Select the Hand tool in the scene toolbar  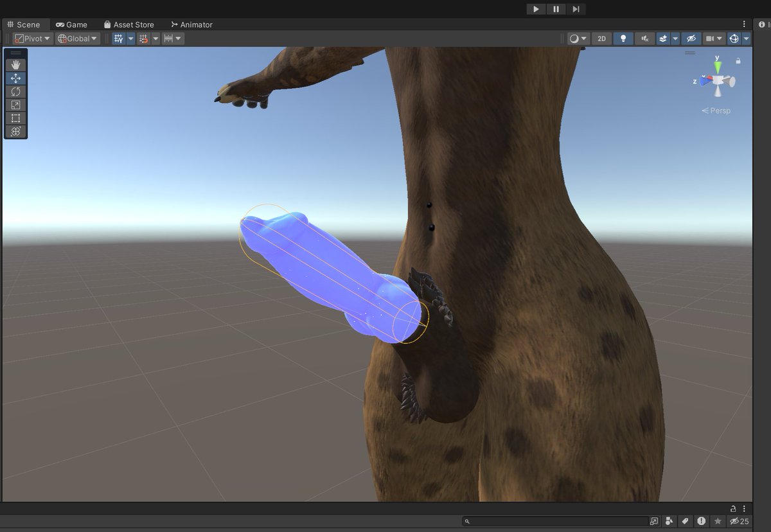tap(15, 64)
